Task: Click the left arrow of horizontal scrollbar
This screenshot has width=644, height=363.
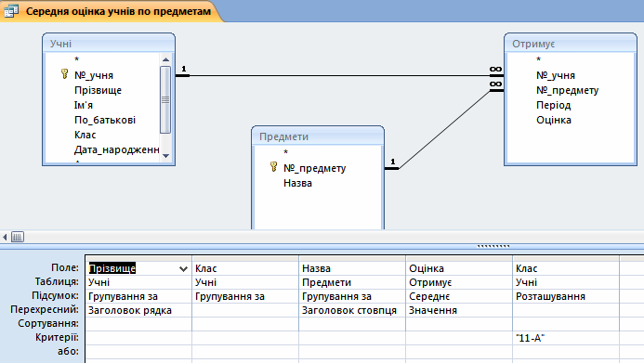Action: click(5, 237)
